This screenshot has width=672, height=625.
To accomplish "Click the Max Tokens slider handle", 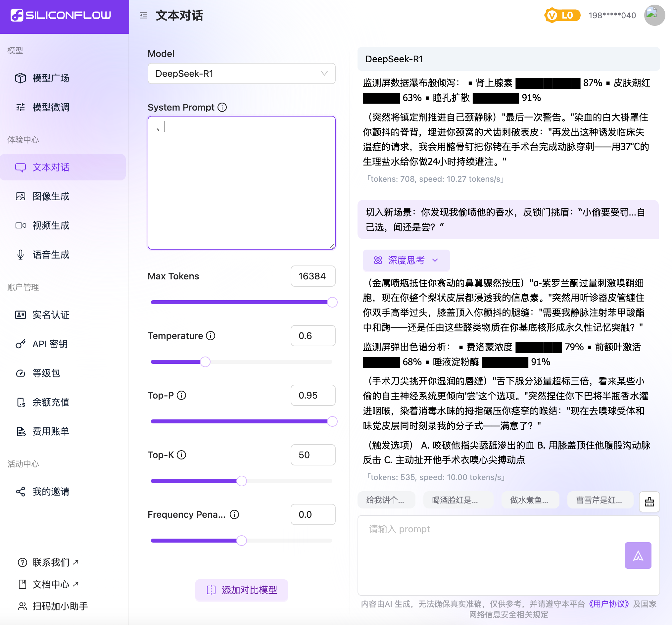I will (x=332, y=302).
